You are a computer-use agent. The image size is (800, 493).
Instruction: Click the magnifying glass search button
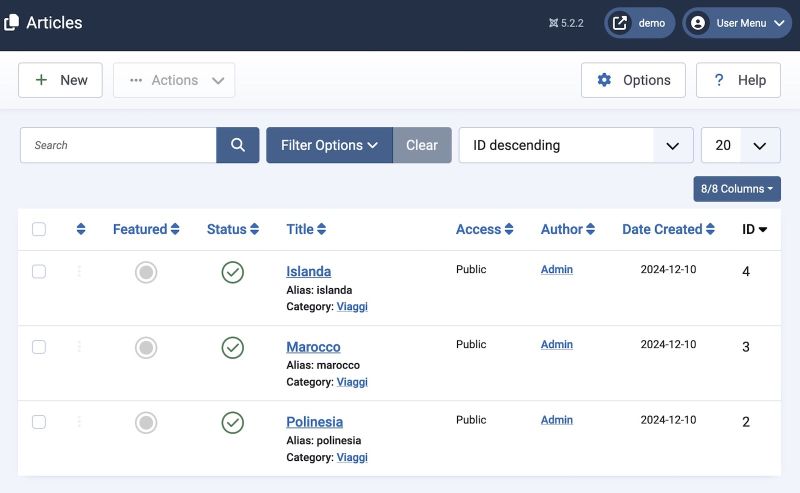pyautogui.click(x=238, y=145)
